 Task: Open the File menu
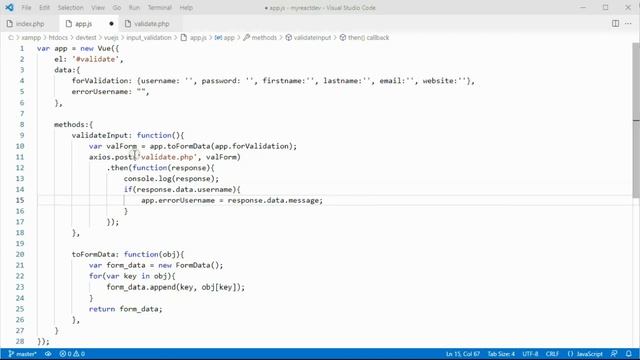click(x=26, y=8)
